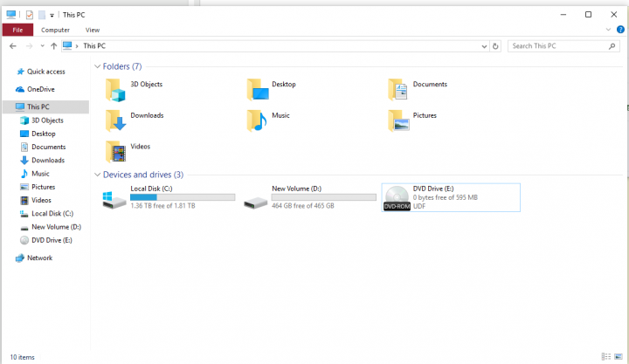Click the Devices and drives (3) heading

point(143,175)
